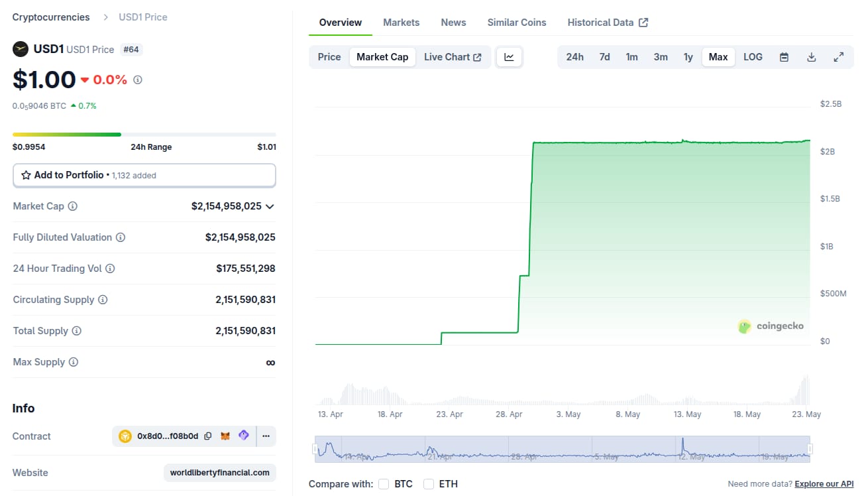Viewport: 868px width, 496px height.
Task: Download the chart data
Action: [x=811, y=57]
